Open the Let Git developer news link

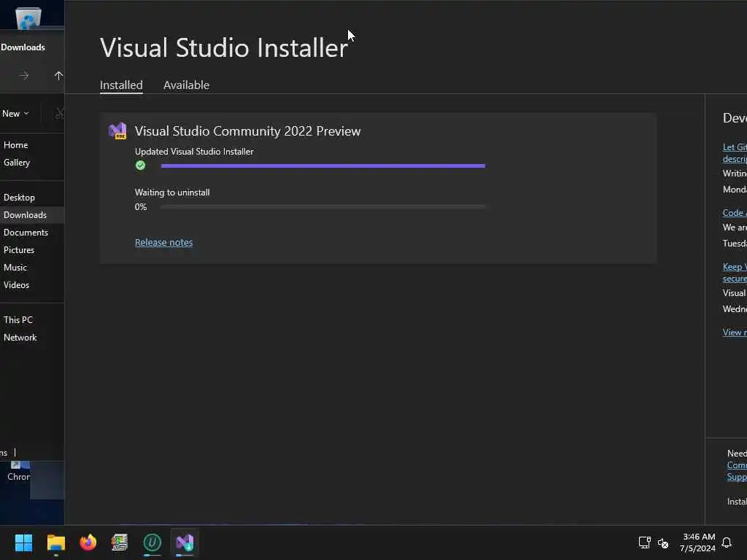point(735,153)
